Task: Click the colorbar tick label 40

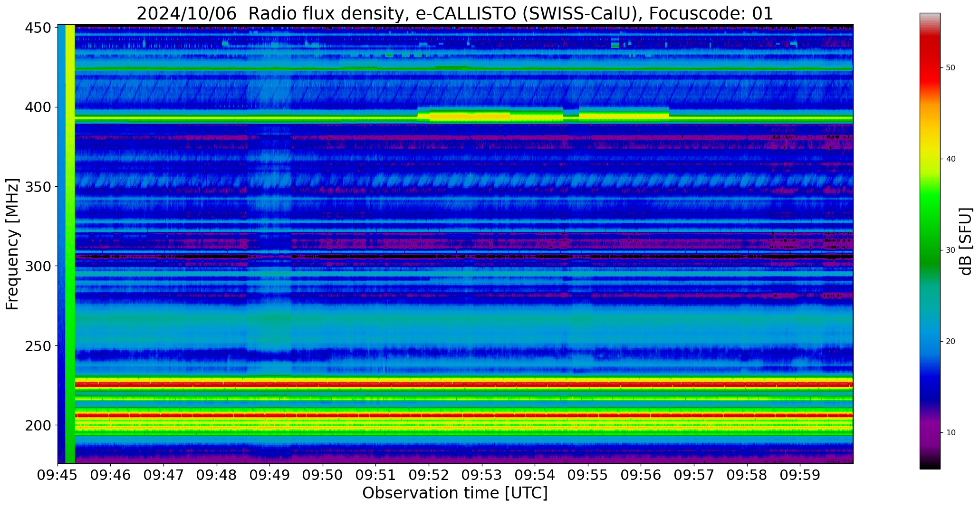Action: 951,159
